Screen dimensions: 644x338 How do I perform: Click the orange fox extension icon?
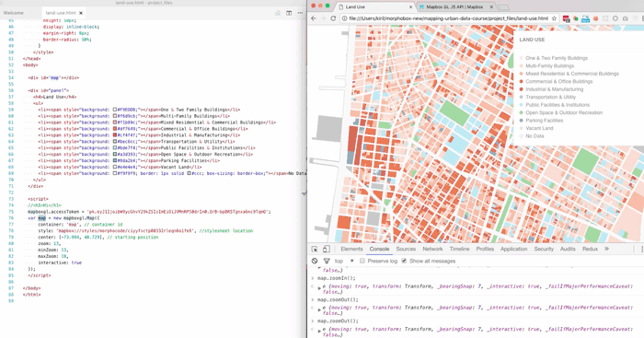pyautogui.click(x=595, y=18)
